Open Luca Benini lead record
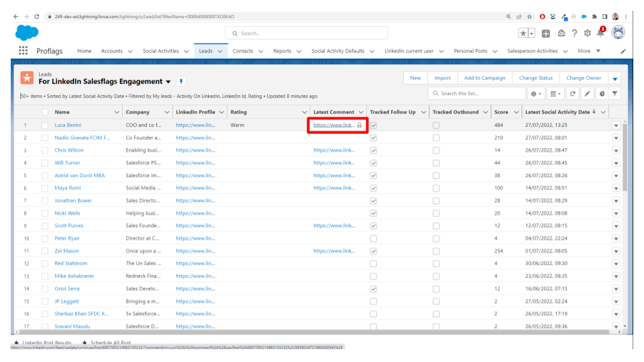The image size is (644, 362). coord(68,125)
